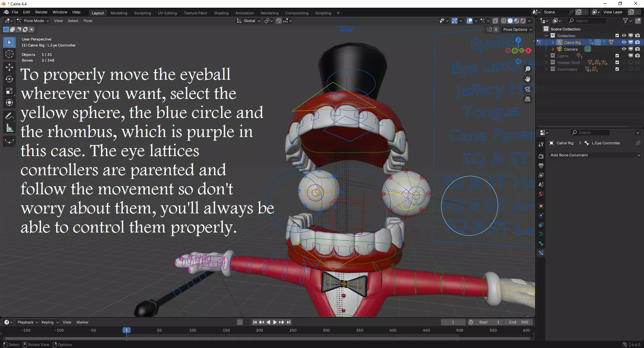Open the Object properties tab
Image resolution: width=644 pixels, height=348 pixels.
coord(541,206)
